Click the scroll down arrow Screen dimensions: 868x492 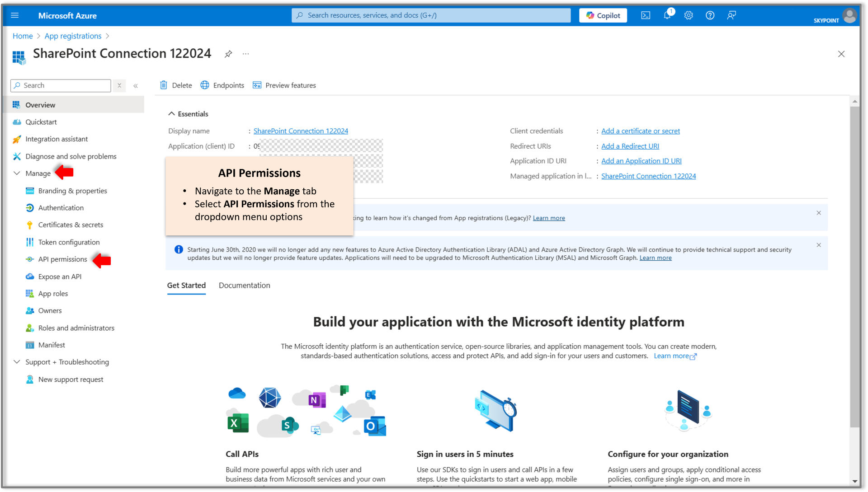tap(854, 481)
